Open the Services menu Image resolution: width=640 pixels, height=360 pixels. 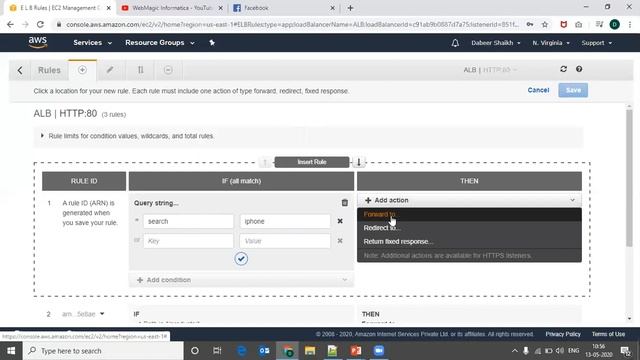(92, 42)
